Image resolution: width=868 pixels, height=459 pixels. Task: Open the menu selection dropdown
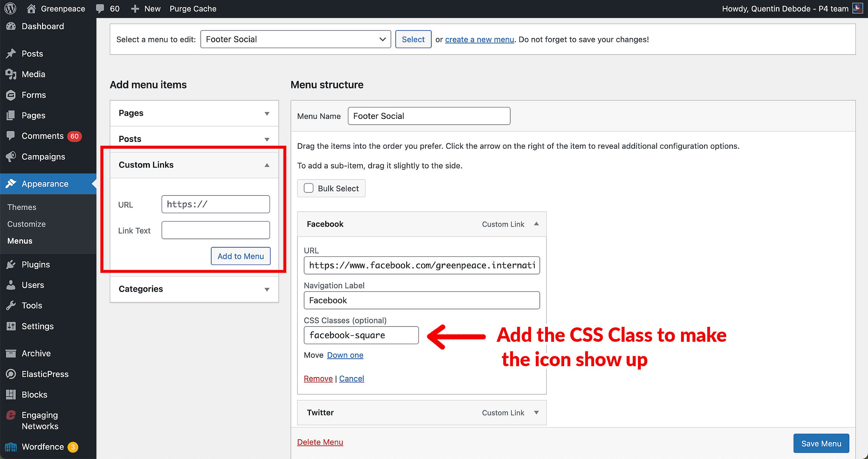point(296,39)
